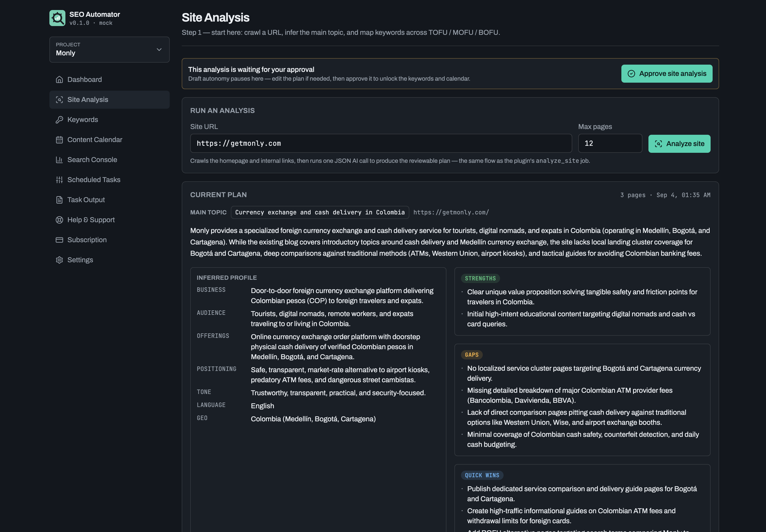The height and width of the screenshot is (532, 766).
Task: Select Task Output in the sidebar
Action: [x=109, y=200]
